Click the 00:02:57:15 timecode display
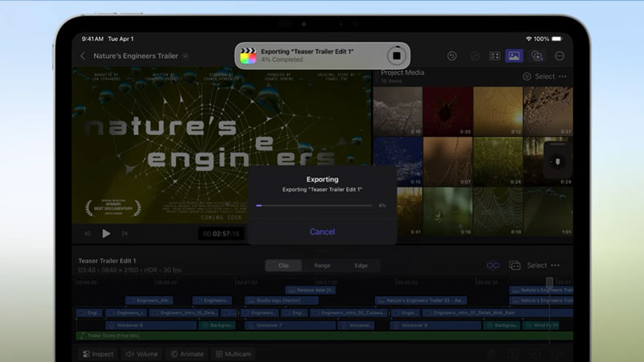644x362 pixels. [x=221, y=233]
